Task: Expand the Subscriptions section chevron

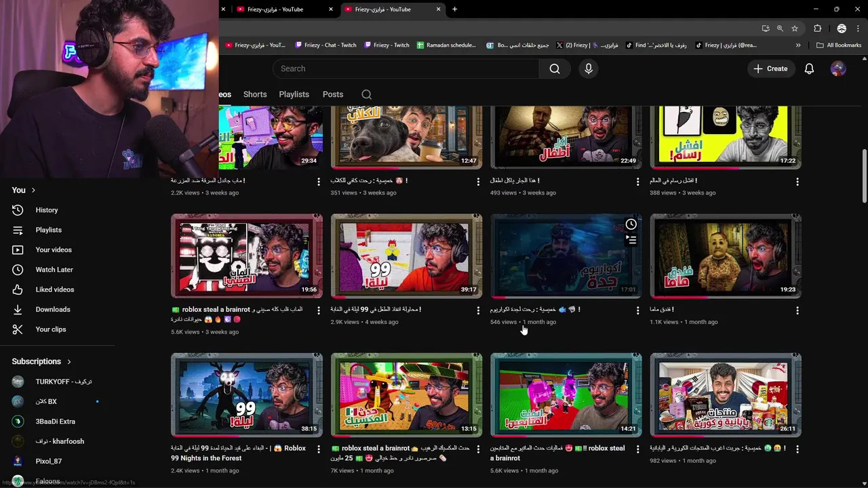Action: pyautogui.click(x=68, y=362)
